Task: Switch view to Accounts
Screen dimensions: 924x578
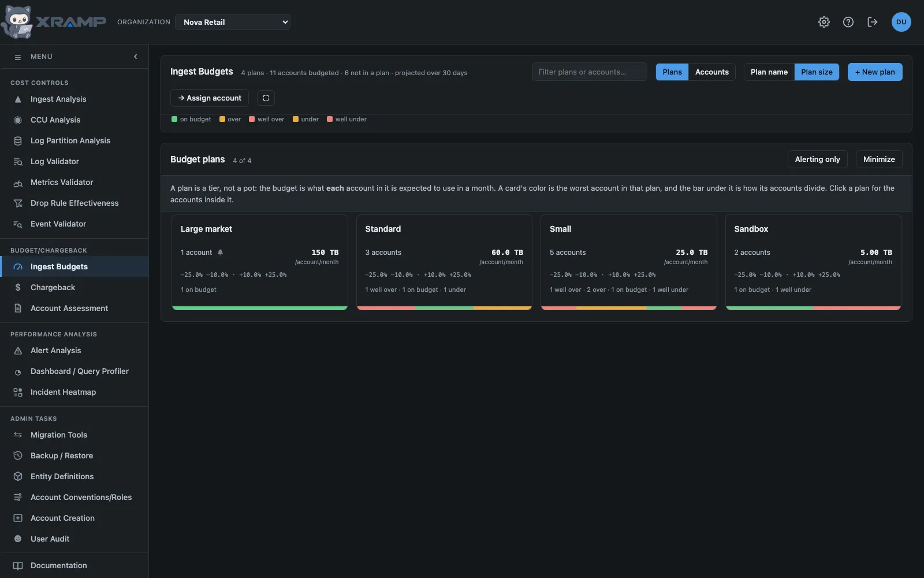Action: tap(712, 72)
